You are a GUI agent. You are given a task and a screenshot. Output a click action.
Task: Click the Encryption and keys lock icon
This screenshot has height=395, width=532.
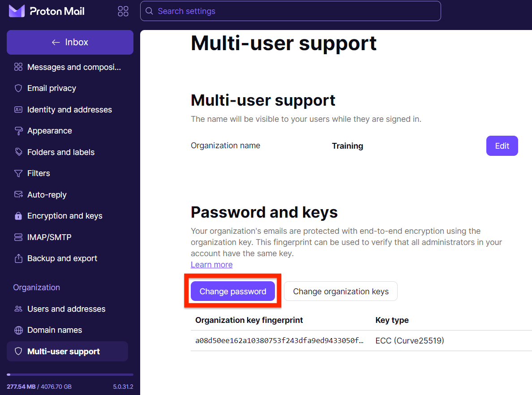click(x=18, y=216)
